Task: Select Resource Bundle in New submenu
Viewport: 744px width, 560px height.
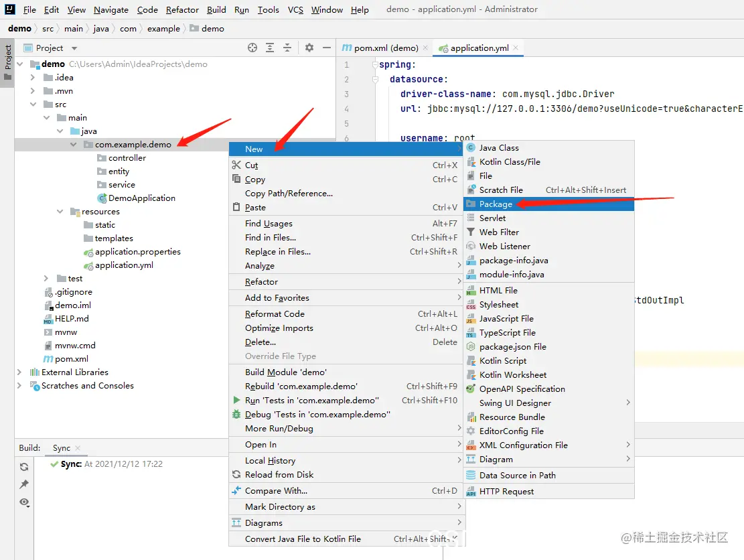Action: click(548, 417)
